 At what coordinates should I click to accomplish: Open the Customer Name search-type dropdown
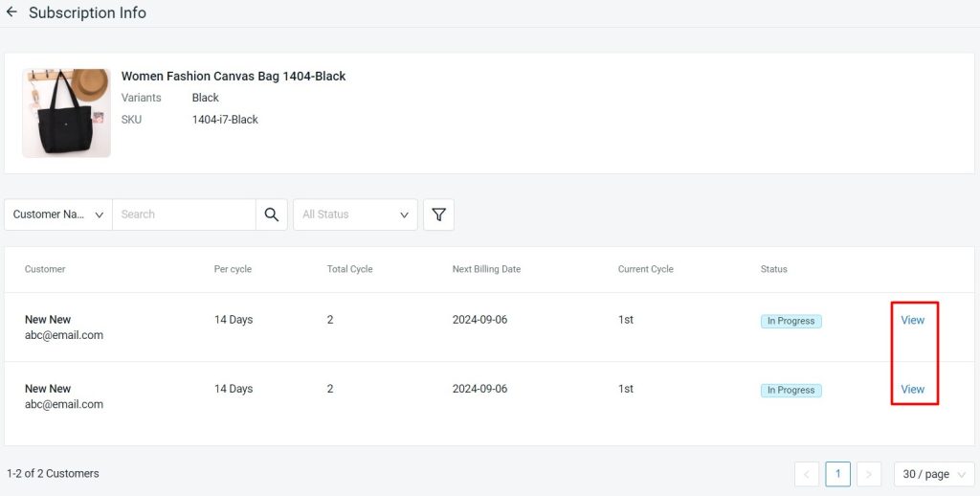pyautogui.click(x=58, y=214)
